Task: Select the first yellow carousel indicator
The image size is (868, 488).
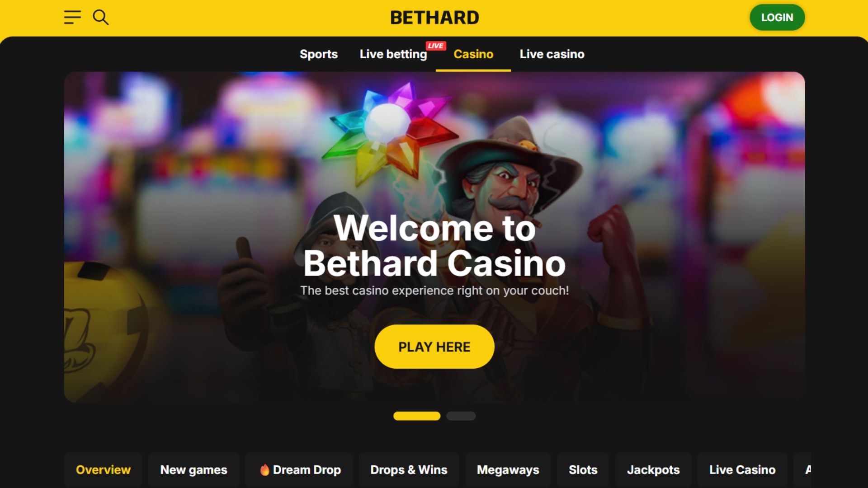Action: point(417,416)
